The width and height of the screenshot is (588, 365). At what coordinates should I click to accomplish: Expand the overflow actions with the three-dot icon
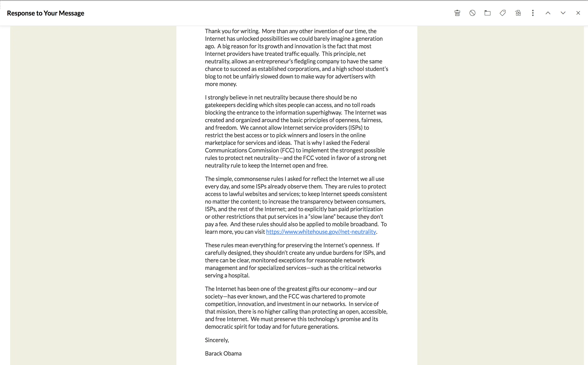pyautogui.click(x=532, y=13)
